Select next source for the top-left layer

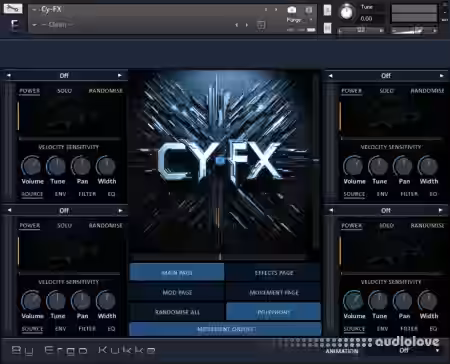[120, 75]
